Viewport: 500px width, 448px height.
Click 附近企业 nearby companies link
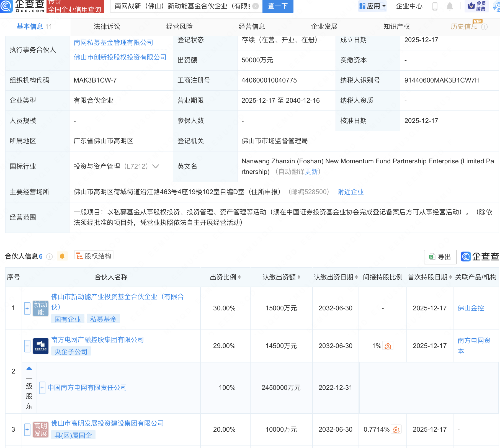pyautogui.click(x=350, y=192)
